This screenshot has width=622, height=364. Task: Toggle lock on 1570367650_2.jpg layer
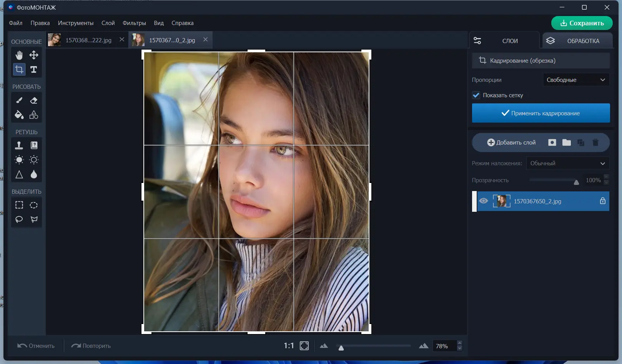click(602, 201)
